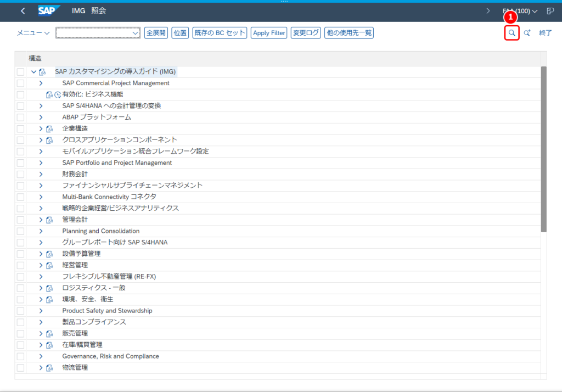This screenshot has width=562, height=392.
Task: Check the box for SAP Commercial Project Management
Action: [x=20, y=83]
